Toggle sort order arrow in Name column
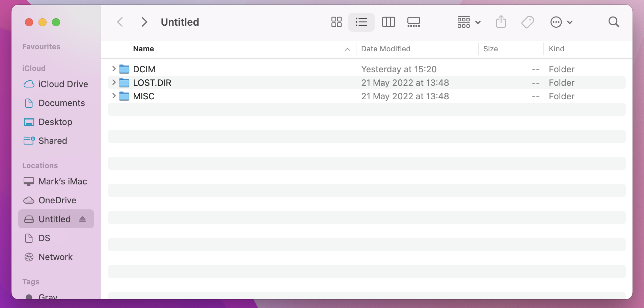644x308 pixels. point(347,49)
